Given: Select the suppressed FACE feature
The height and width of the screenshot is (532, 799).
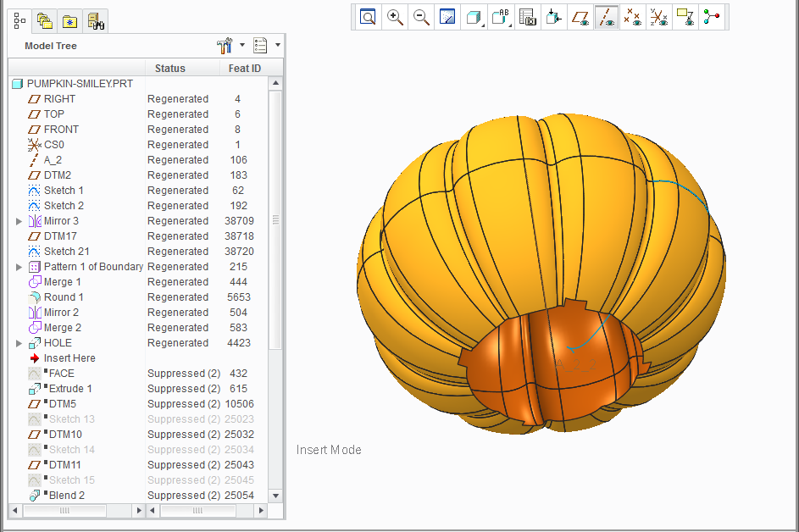Looking at the screenshot, I should (52, 374).
